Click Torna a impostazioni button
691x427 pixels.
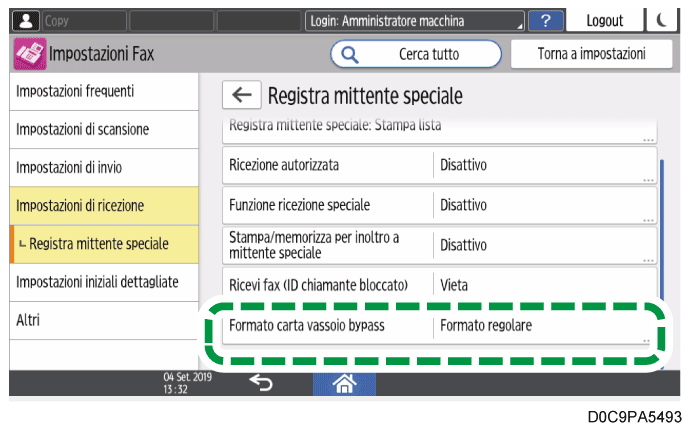pyautogui.click(x=592, y=54)
